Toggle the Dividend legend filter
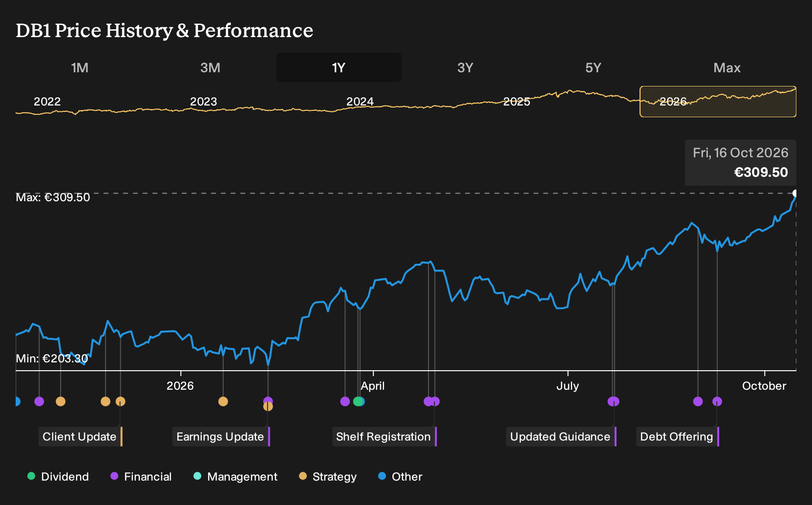The height and width of the screenshot is (505, 812). coord(58,477)
